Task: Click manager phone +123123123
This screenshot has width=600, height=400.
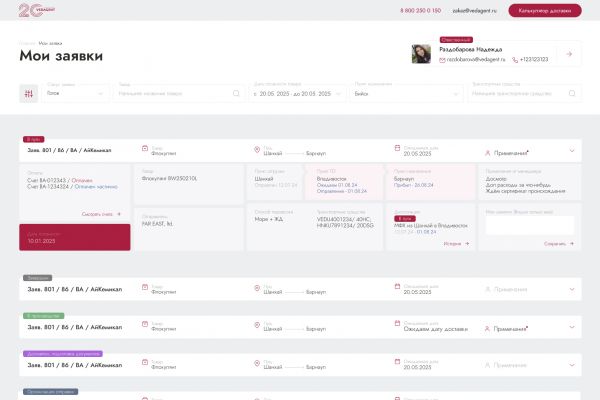Action: coord(534,60)
